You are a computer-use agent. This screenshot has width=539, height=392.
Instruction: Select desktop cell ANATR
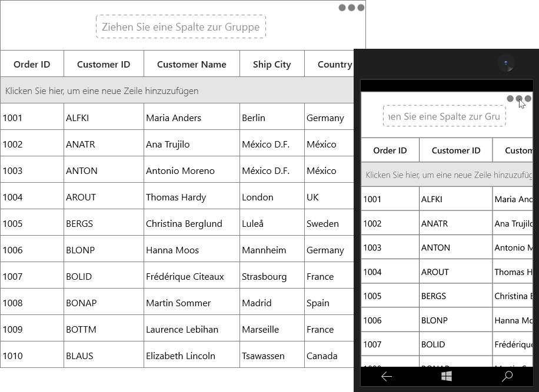tap(104, 144)
